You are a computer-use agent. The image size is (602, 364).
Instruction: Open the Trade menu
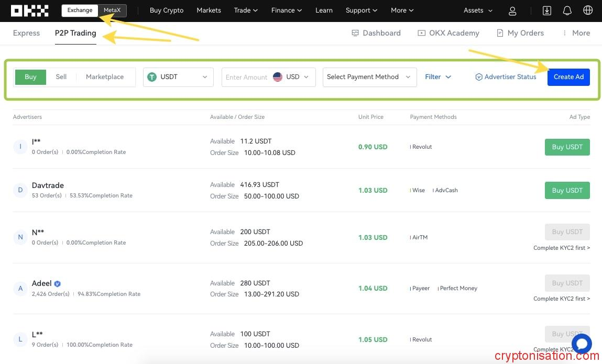pos(246,10)
